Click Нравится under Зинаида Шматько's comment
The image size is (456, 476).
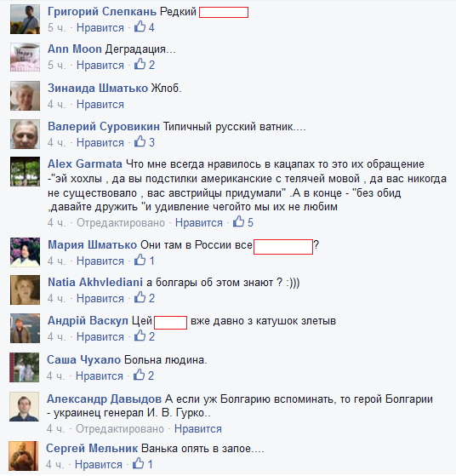(x=100, y=105)
